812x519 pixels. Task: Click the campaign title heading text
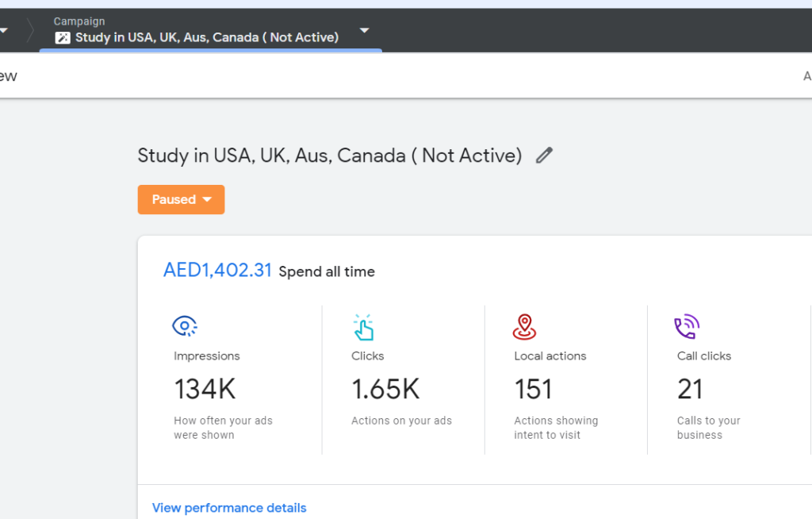coord(330,156)
